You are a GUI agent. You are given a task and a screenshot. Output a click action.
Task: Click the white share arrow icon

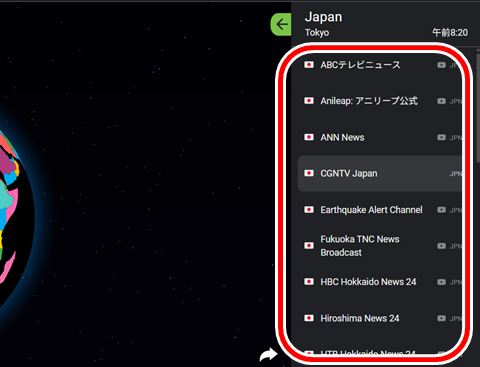point(268,354)
